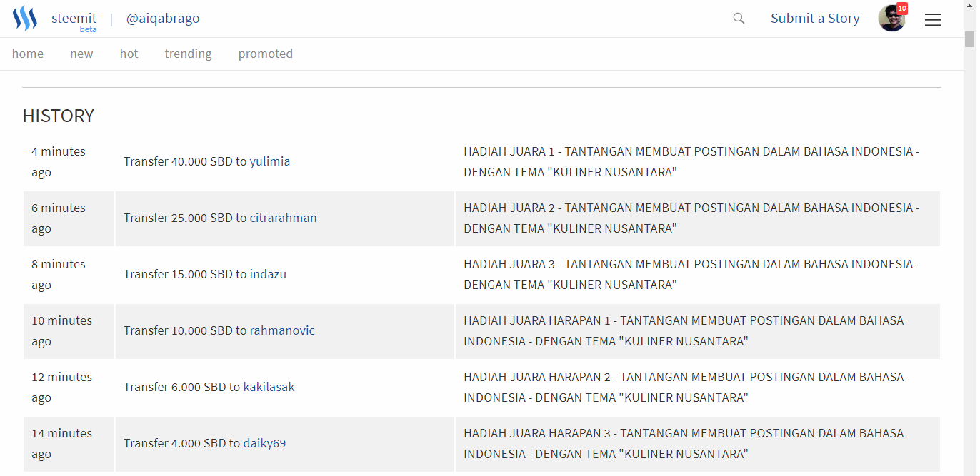
Task: Click 'Transfer 15.000 SBD to' text
Action: pyautogui.click(x=185, y=274)
